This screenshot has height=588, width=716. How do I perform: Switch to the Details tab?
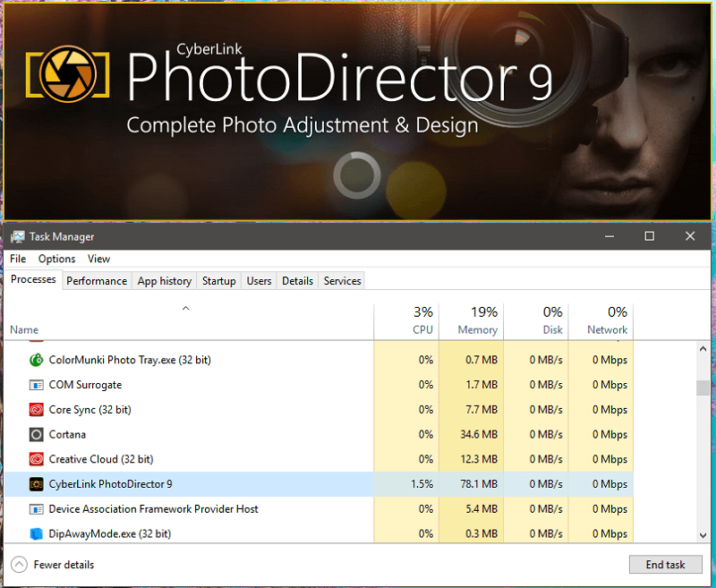(297, 281)
